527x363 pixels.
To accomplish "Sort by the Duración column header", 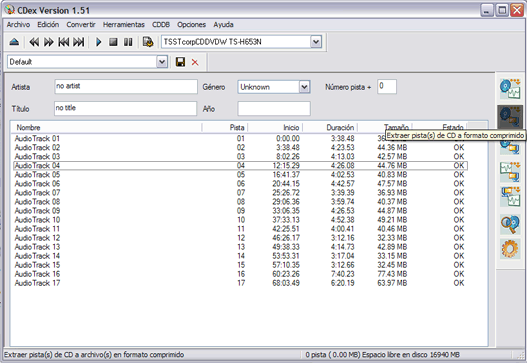I will coord(330,127).
